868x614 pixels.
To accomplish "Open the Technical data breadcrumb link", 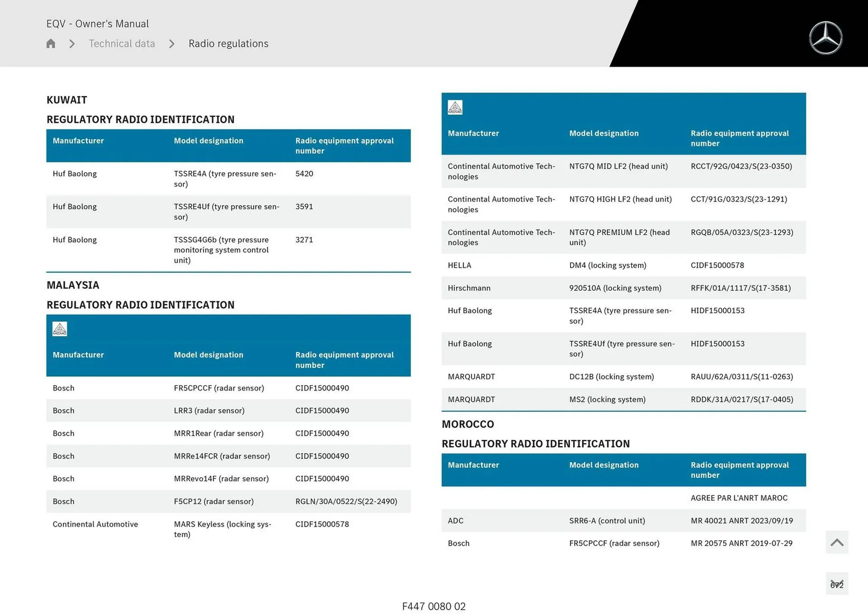I will (x=122, y=43).
